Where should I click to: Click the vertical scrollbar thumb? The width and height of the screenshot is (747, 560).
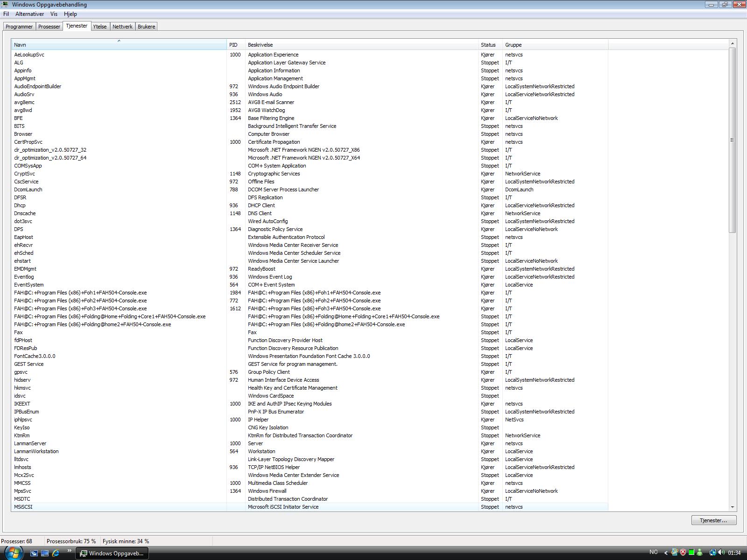coord(732,140)
